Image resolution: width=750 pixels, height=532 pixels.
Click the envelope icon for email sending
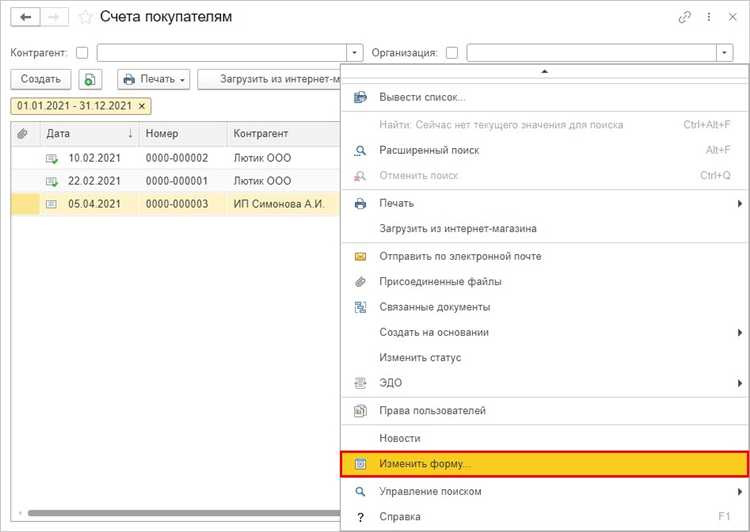tap(360, 257)
